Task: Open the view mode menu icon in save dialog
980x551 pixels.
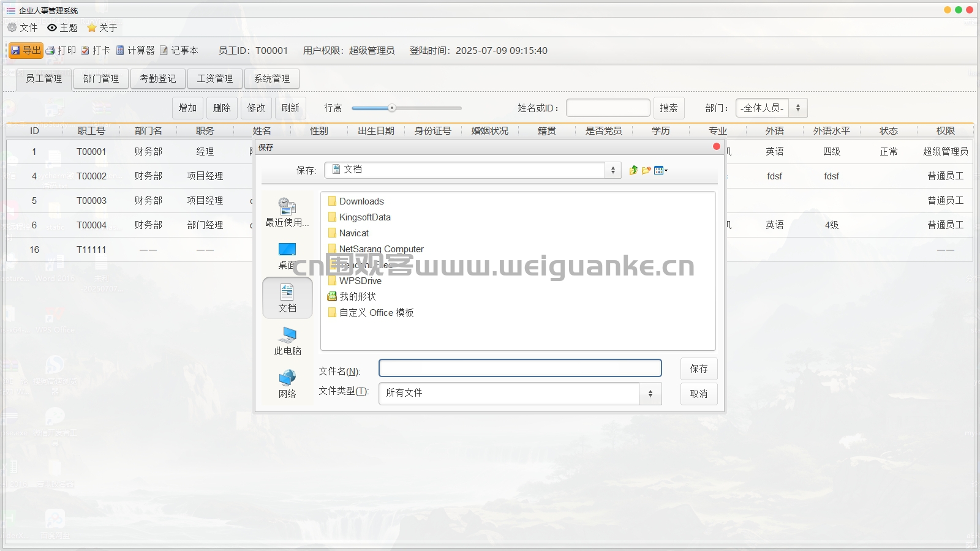Action: (x=660, y=170)
